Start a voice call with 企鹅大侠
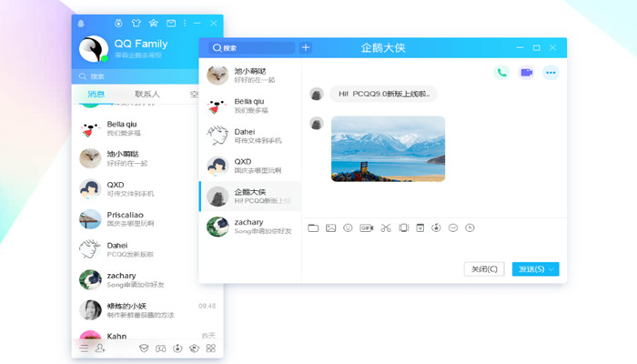The width and height of the screenshot is (637, 364). click(x=501, y=73)
